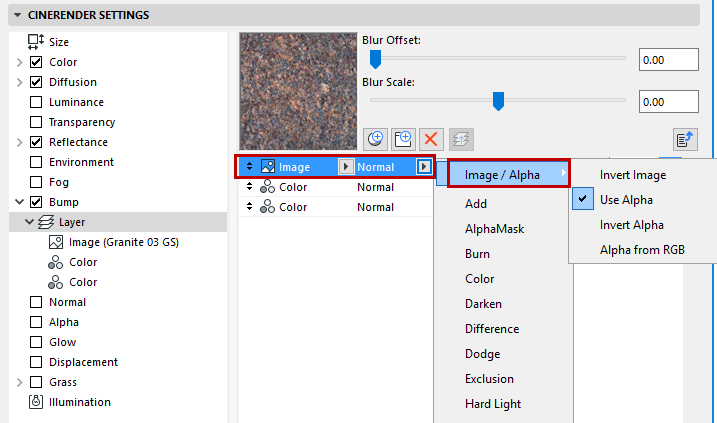
Task: Choose the Burn blend mode
Action: [477, 254]
